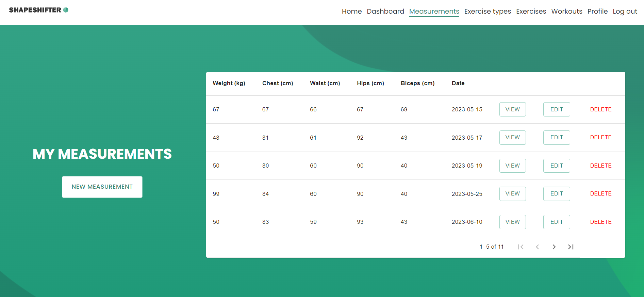644x297 pixels.
Task: Click the 1–5 of 11 pagination label
Action: click(x=492, y=247)
